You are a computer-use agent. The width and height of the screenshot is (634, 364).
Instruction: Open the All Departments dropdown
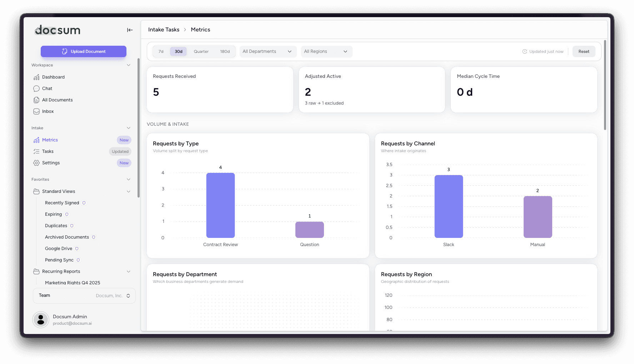[268, 51]
